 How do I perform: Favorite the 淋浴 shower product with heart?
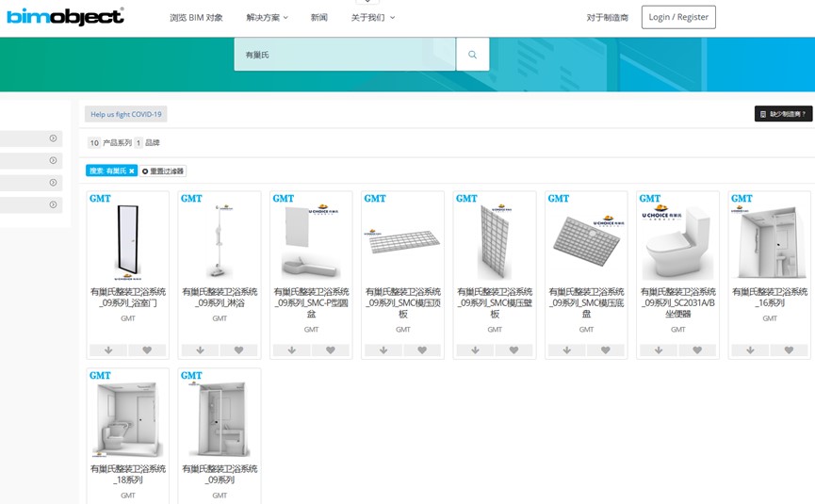tap(238, 350)
